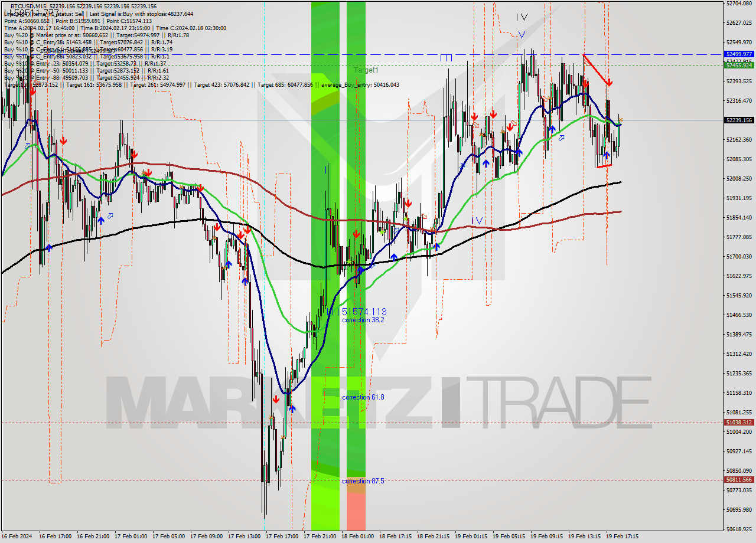756x543 pixels.
Task: Click the red sell arrow above 51158 low
Action: coord(276,400)
